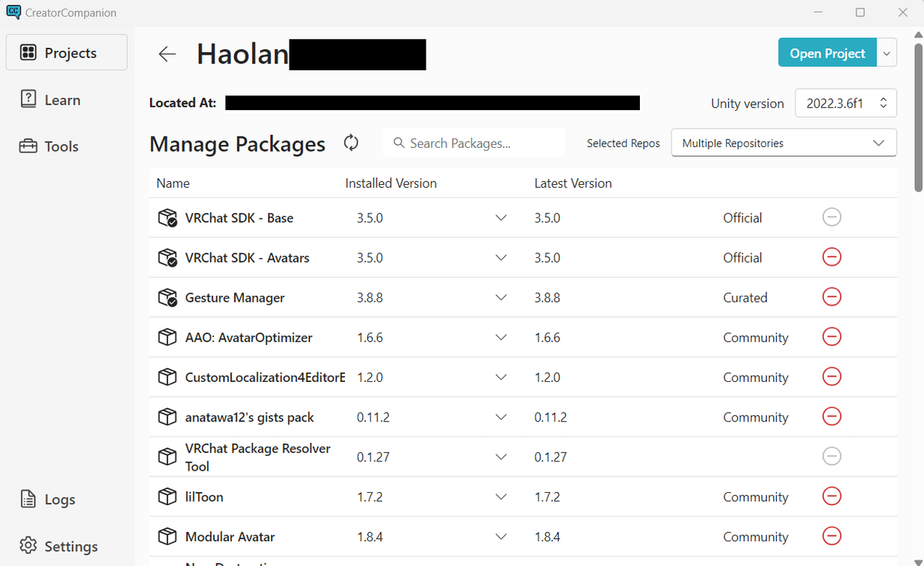Click latest version 1.8.4 of Modular Avatar
924x566 pixels.
click(x=547, y=537)
